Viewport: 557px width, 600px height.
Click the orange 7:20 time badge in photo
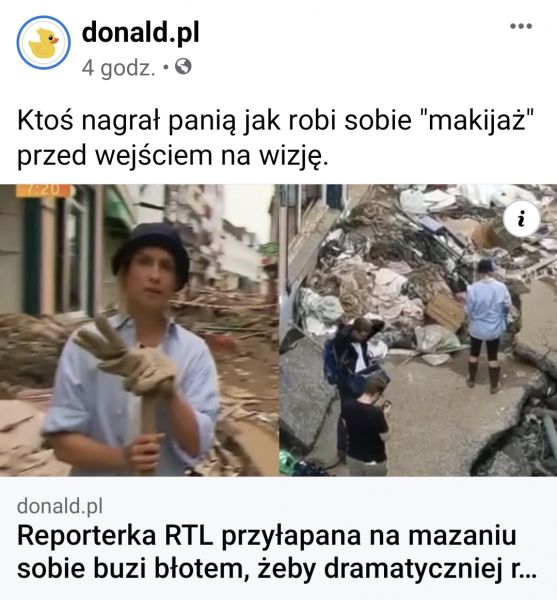click(43, 190)
